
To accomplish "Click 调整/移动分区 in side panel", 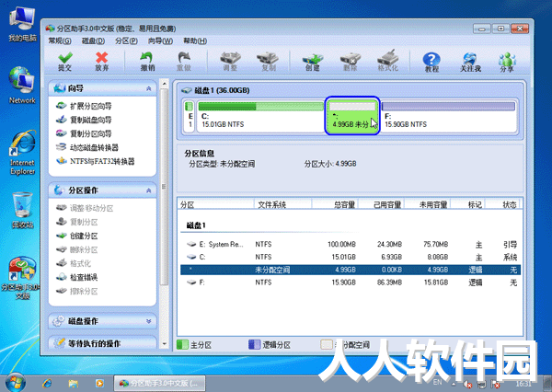I will [85, 208].
